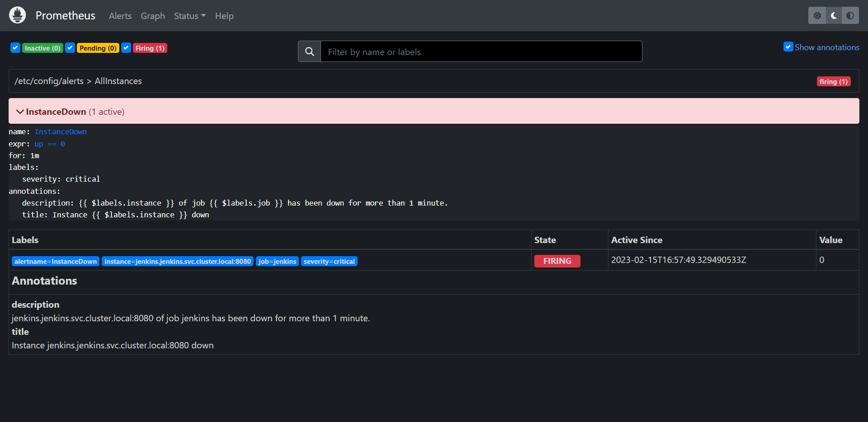
Task: Click the Prometheus brand title
Action: pos(66,15)
